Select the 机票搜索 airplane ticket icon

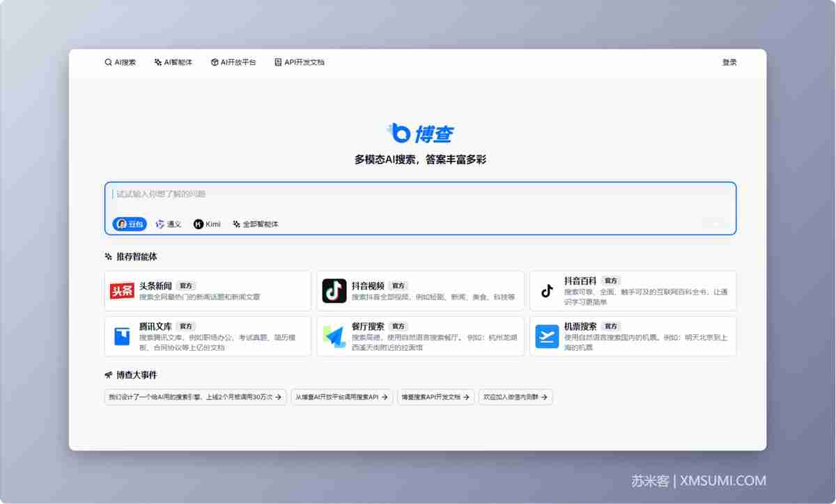(x=546, y=336)
